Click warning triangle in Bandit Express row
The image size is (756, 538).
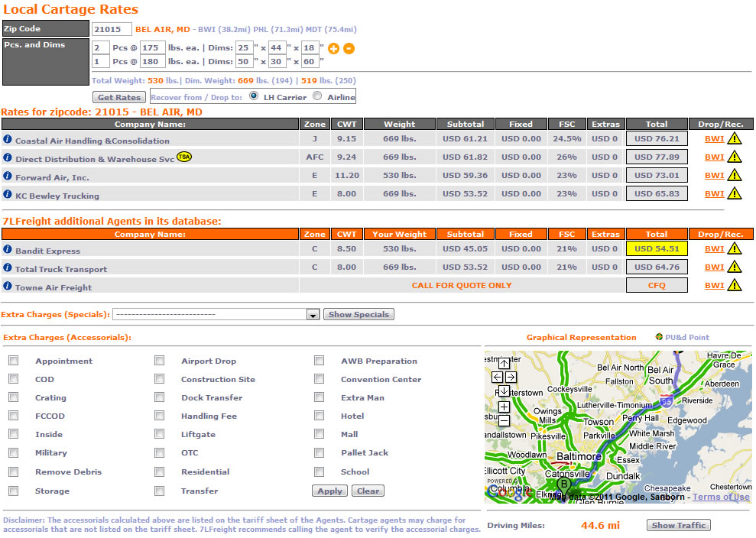[x=735, y=248]
